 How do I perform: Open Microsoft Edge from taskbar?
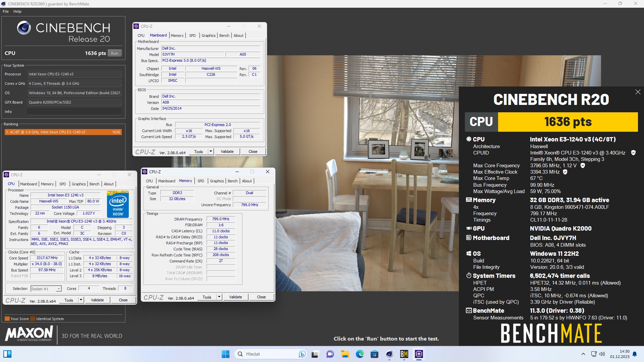coord(360,354)
